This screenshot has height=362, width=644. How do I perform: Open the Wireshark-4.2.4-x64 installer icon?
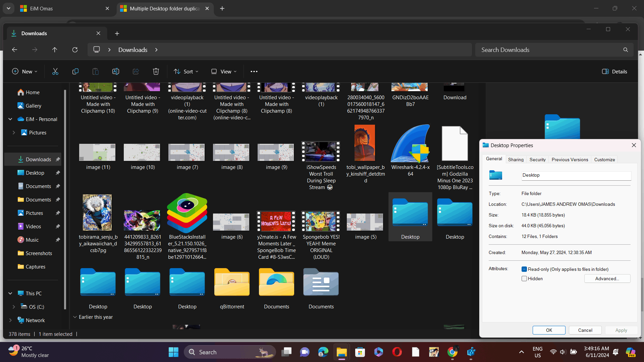tap(410, 143)
